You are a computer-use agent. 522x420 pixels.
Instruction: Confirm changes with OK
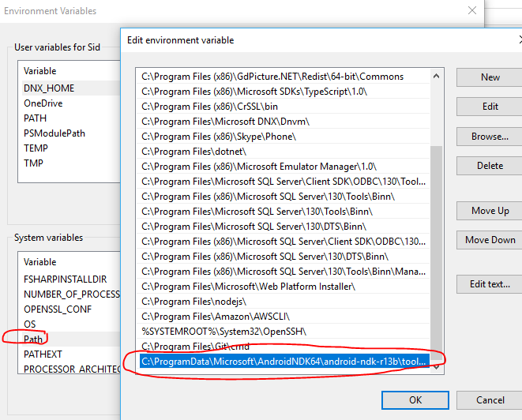(x=415, y=400)
